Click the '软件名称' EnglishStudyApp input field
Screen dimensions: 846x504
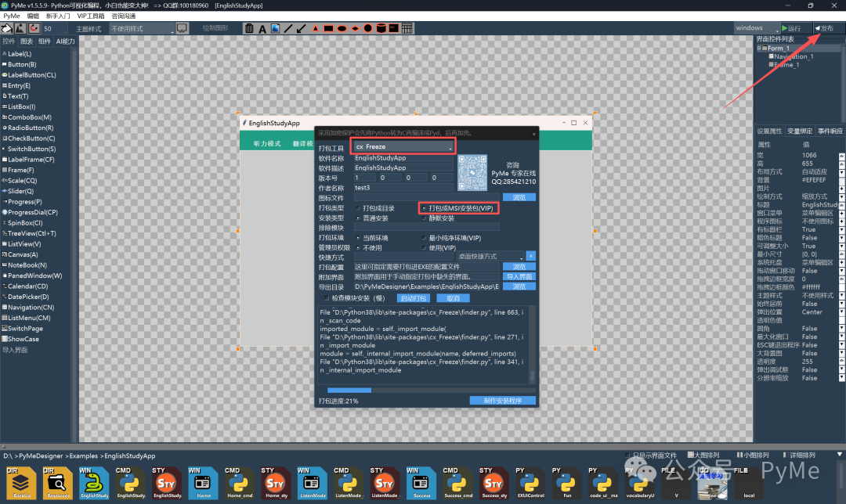coord(403,158)
